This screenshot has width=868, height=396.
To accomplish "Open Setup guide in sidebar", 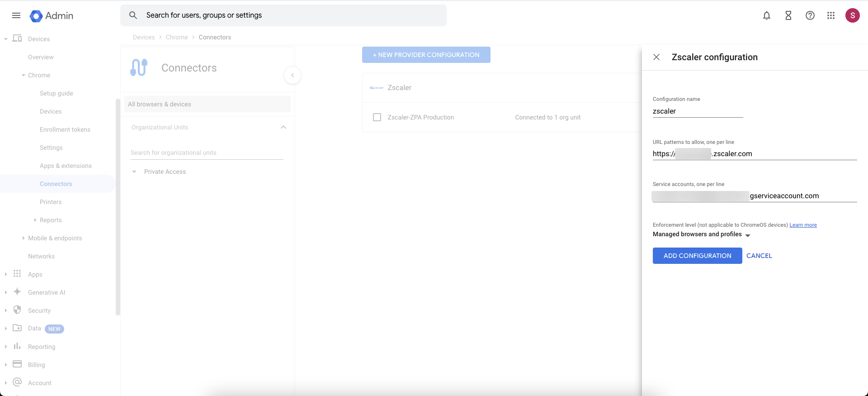I will pos(57,93).
